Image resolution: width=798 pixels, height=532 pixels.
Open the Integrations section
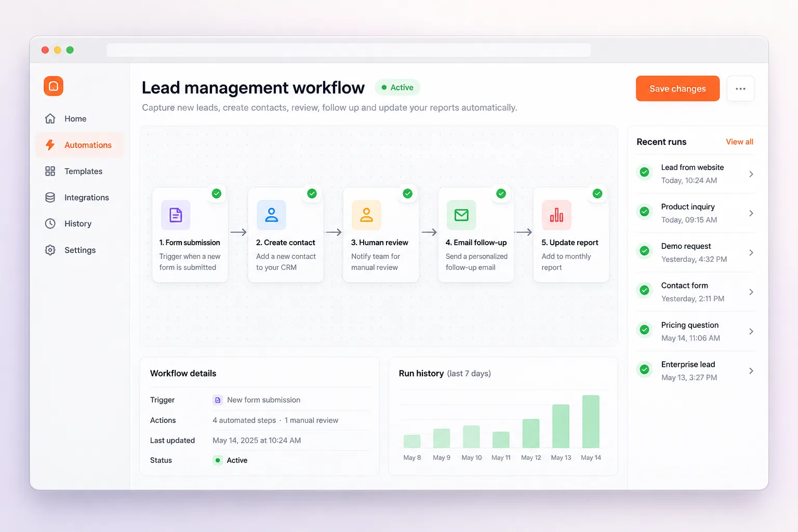coord(80,197)
